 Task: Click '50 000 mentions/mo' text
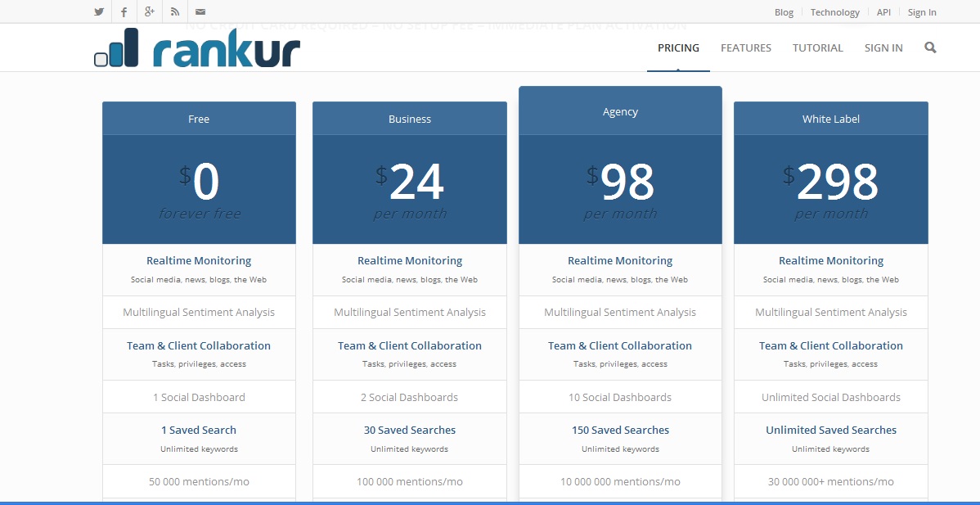coord(199,482)
